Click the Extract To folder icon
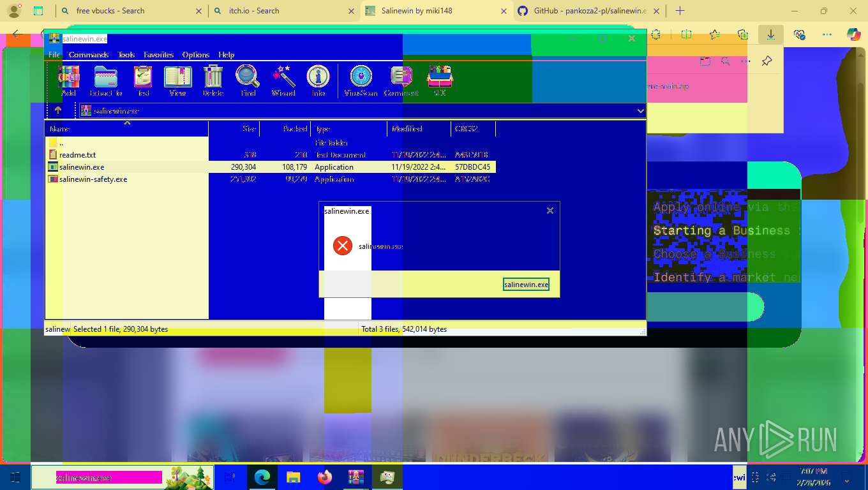Image resolution: width=868 pixels, height=490 pixels. (x=106, y=81)
